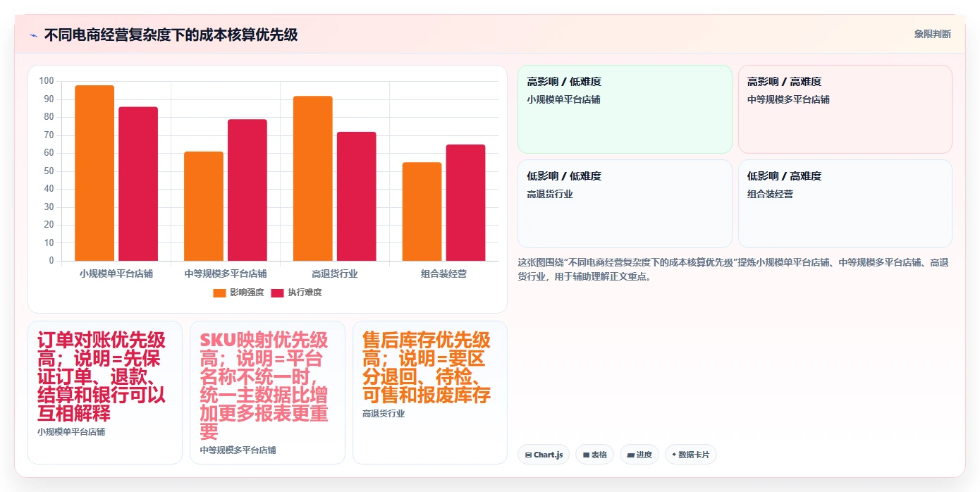Toggle the 执行难度 series in the chart legend
980x492 pixels.
[x=297, y=293]
